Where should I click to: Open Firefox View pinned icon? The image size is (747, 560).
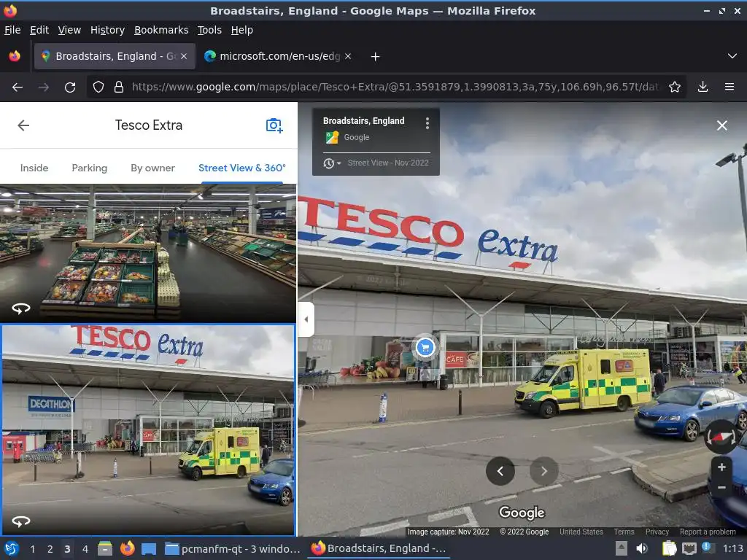[x=15, y=56]
